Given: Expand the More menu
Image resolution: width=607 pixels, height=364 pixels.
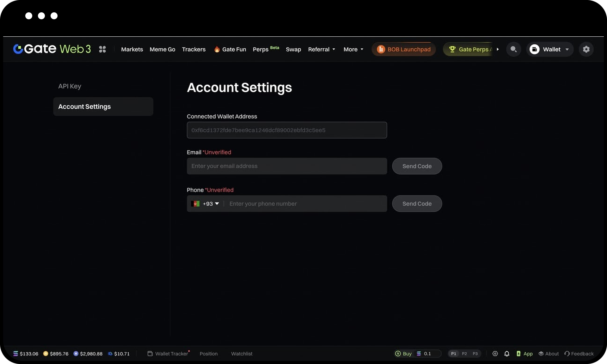Looking at the screenshot, I should (353, 49).
